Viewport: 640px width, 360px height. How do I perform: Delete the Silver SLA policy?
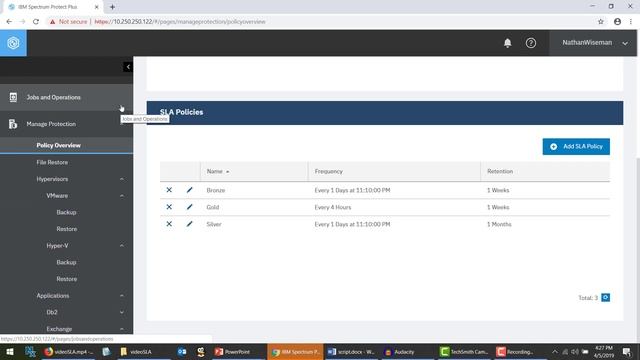click(x=169, y=224)
